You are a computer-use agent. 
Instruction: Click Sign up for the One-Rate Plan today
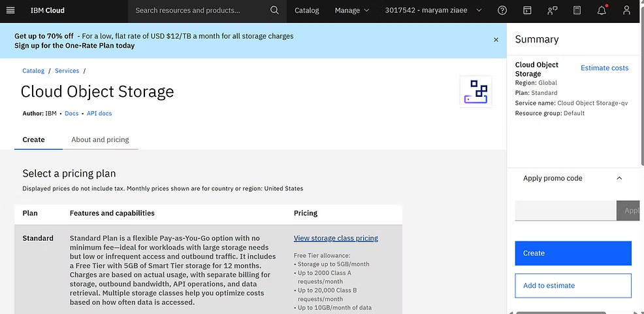point(74,46)
